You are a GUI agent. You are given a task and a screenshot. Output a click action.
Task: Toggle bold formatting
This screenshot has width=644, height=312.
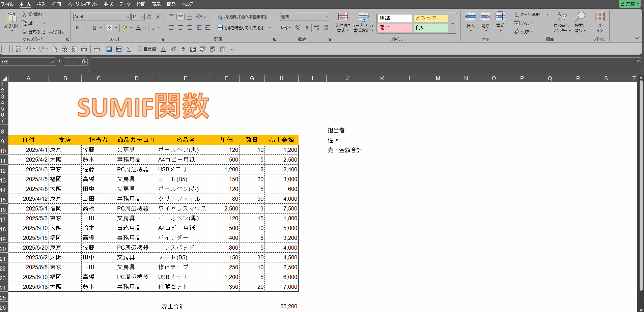coord(77,28)
